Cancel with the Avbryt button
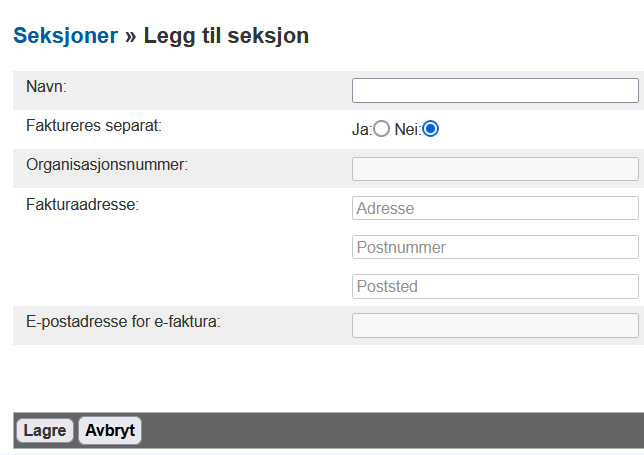644x455 pixels. [110, 431]
